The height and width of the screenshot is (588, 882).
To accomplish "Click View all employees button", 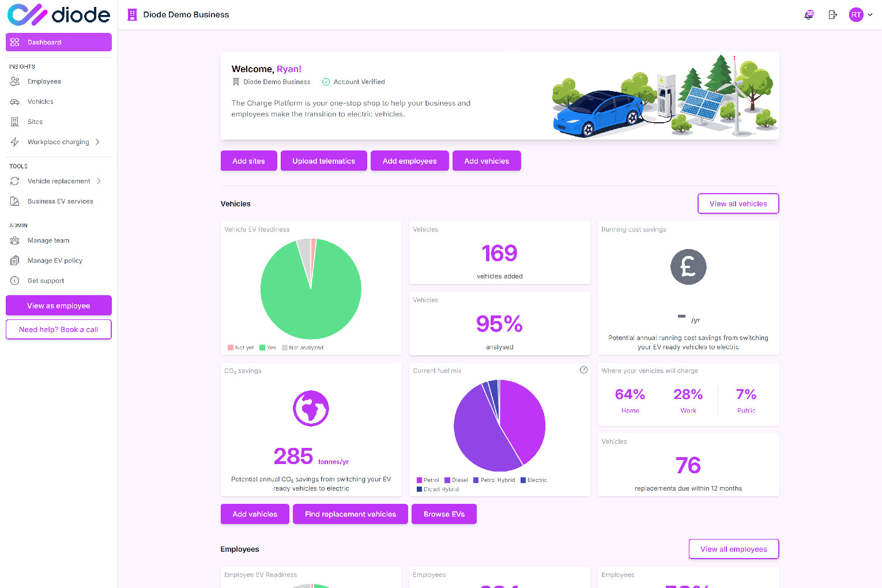I will coord(733,549).
